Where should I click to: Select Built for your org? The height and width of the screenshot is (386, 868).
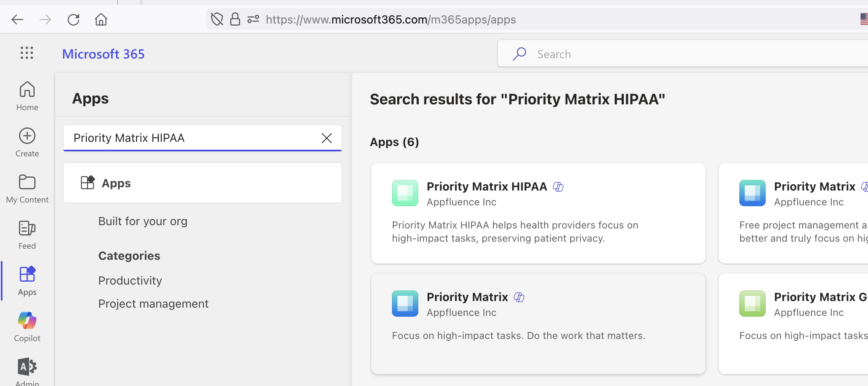[x=143, y=221]
